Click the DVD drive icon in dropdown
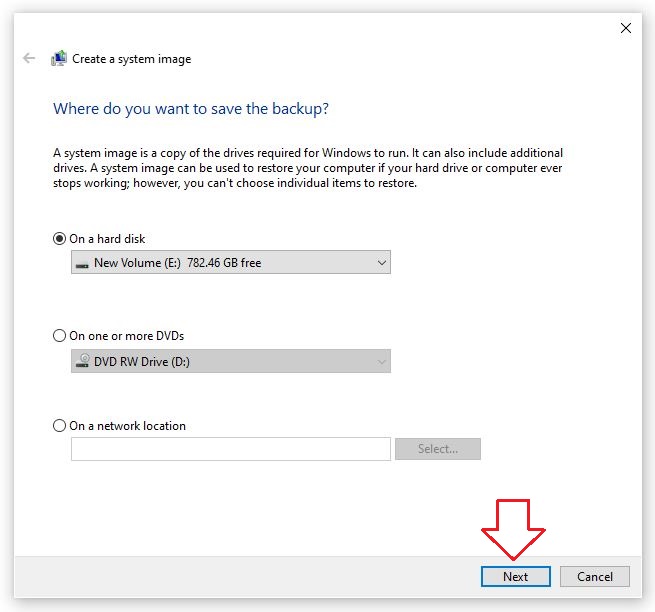655x612 pixels. click(x=82, y=361)
